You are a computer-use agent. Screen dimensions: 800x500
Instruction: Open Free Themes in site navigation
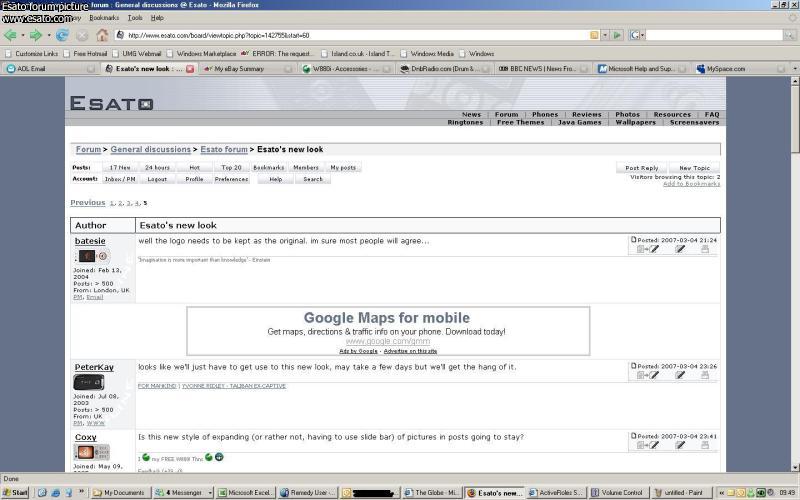(x=520, y=122)
